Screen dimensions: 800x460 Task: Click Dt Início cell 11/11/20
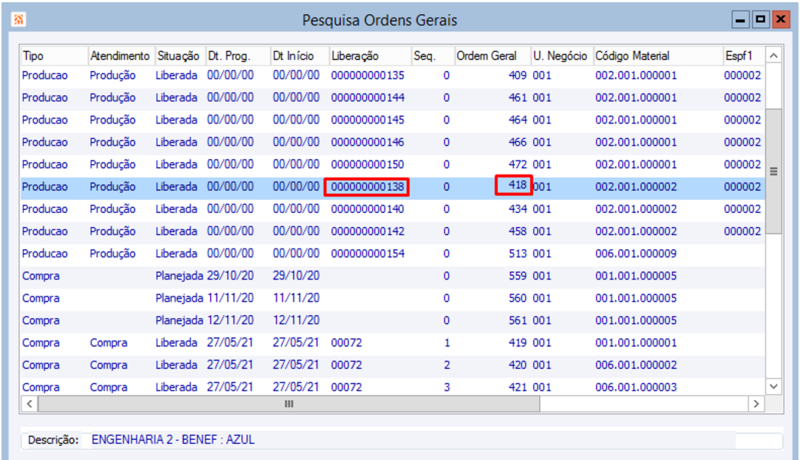296,298
